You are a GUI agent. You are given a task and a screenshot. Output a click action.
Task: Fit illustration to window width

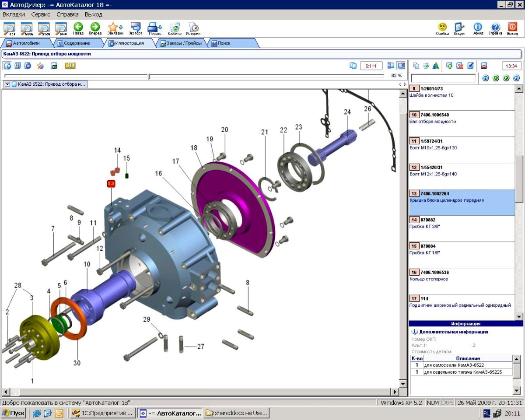(61, 29)
